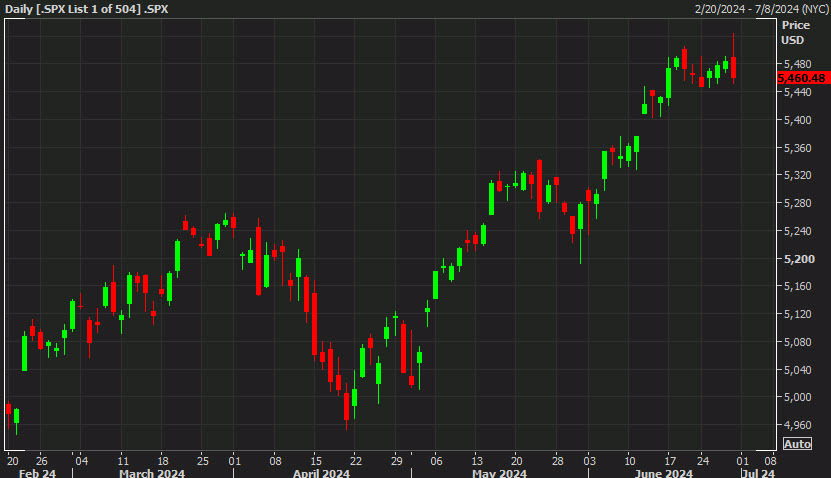Click the 5,000 price axis label

coord(796,397)
